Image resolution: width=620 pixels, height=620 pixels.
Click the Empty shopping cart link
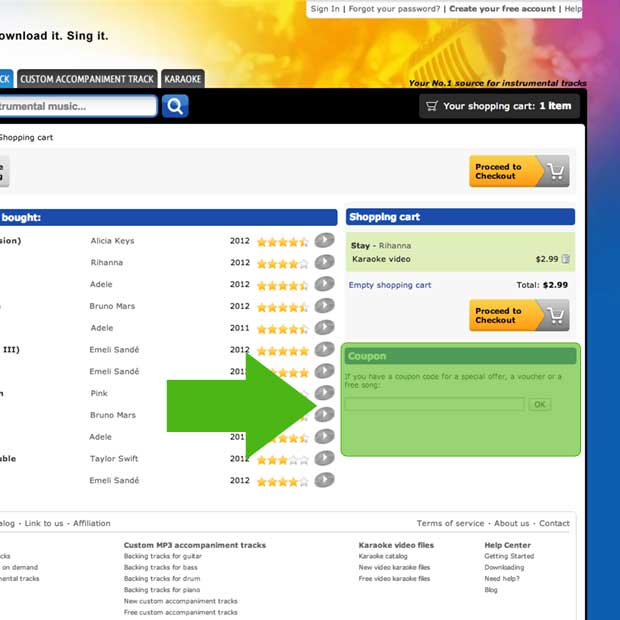point(390,285)
